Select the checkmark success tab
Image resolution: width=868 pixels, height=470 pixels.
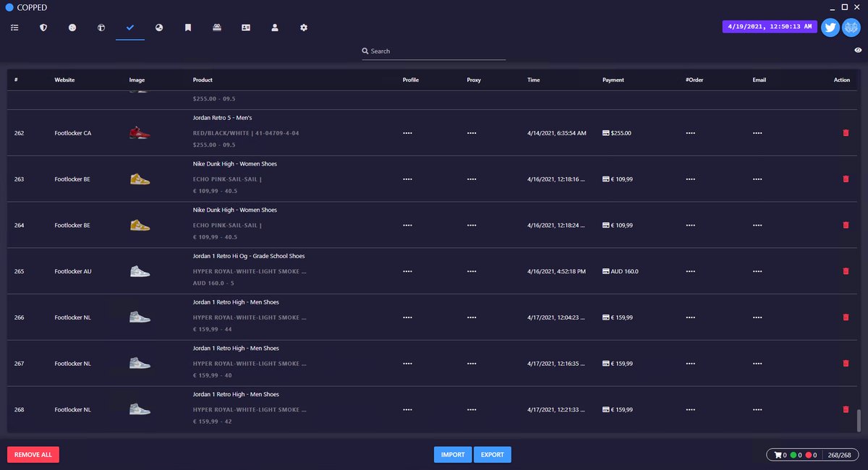tap(130, 27)
